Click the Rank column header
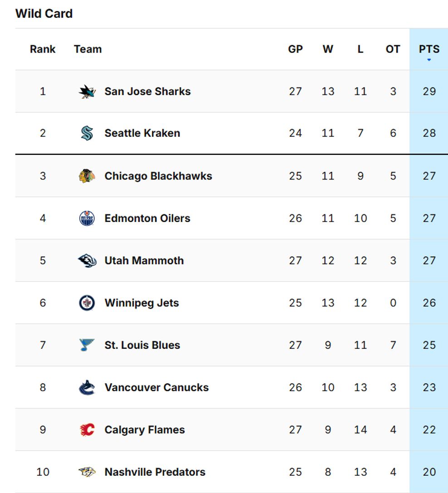Image resolution: width=448 pixels, height=493 pixels. click(43, 49)
